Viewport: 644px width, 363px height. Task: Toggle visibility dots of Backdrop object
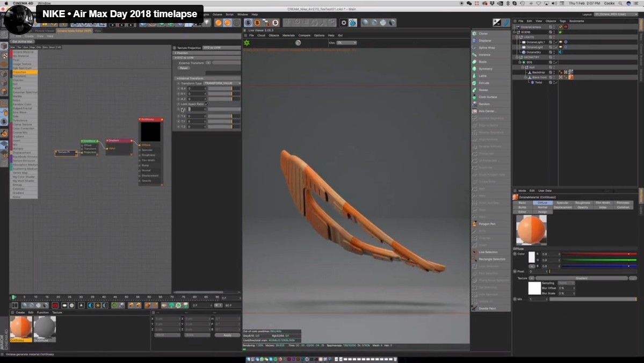tap(553, 72)
